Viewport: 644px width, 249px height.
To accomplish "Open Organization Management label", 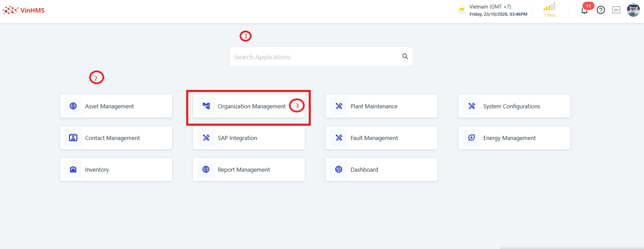I will click(x=252, y=106).
